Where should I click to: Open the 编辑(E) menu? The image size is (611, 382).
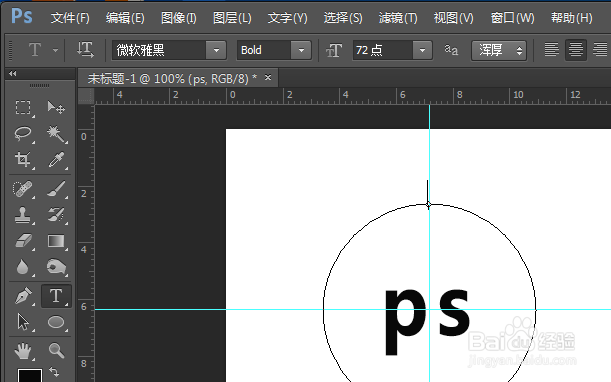125,18
